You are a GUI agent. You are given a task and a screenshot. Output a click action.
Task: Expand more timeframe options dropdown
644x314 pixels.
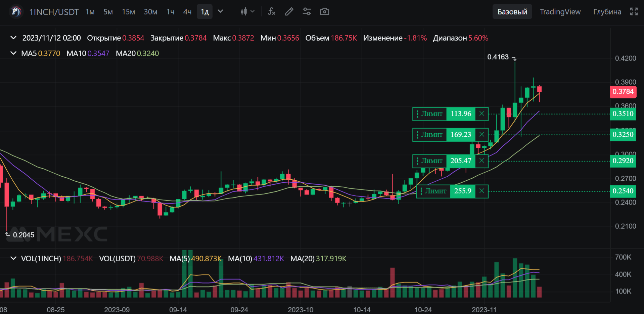221,11
